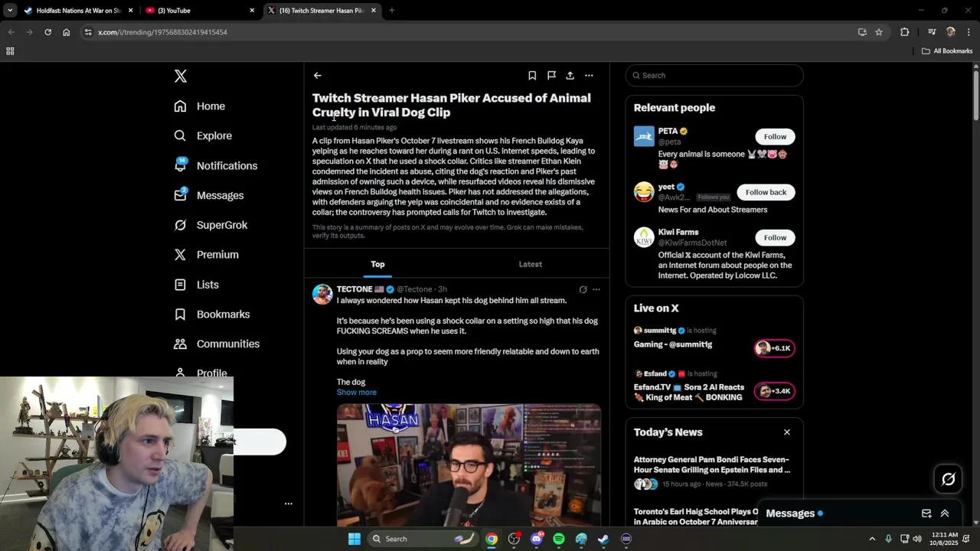The width and height of the screenshot is (980, 551).
Task: Focus the X Search field
Action: (714, 76)
